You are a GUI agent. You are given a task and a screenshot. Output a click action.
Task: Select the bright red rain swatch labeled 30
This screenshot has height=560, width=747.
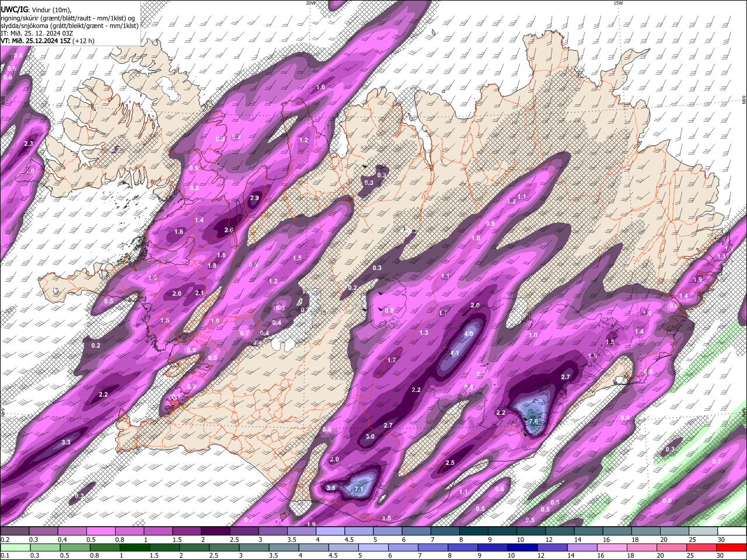click(731, 547)
